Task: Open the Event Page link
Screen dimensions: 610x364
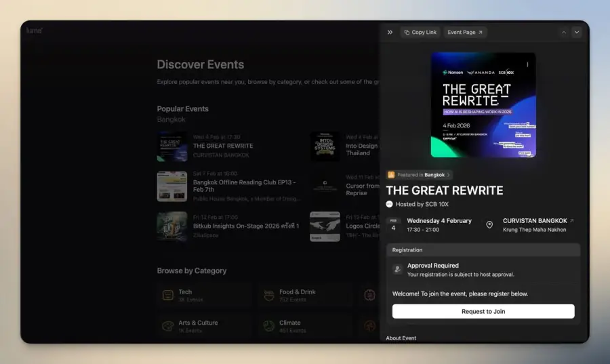Action: click(x=465, y=33)
